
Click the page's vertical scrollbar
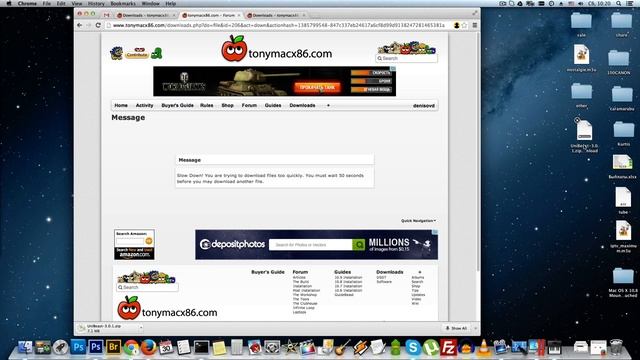(x=477, y=151)
